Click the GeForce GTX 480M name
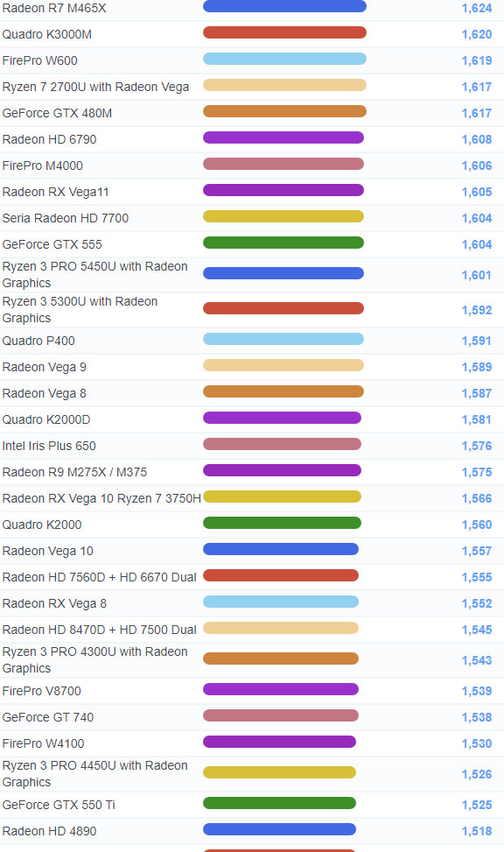This screenshot has height=852, width=504. point(57,113)
